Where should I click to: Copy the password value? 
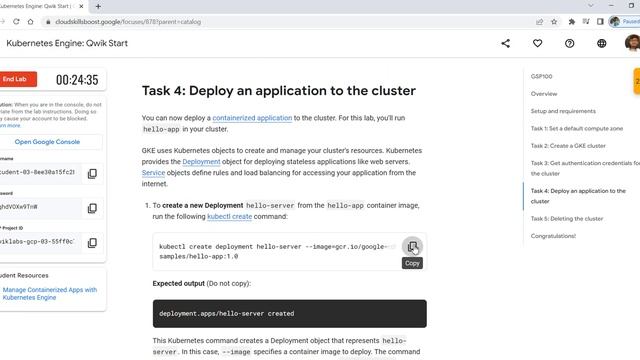pos(92,208)
